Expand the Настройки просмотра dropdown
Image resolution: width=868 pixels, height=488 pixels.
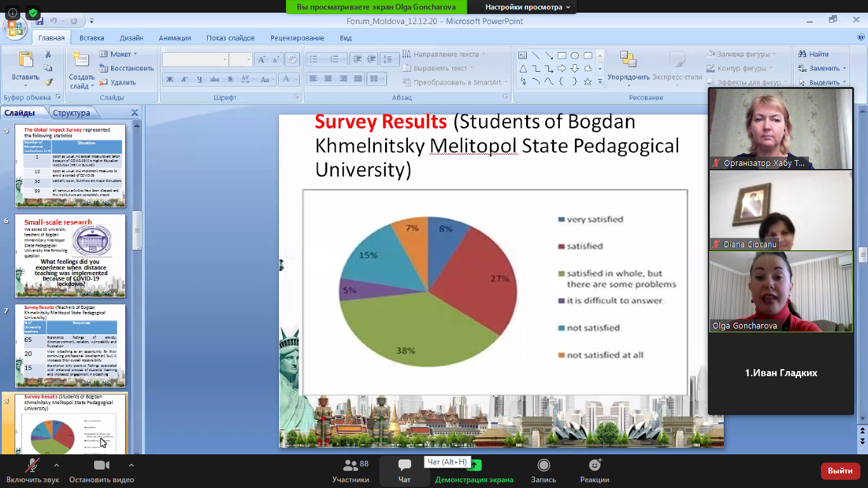pyautogui.click(x=527, y=7)
